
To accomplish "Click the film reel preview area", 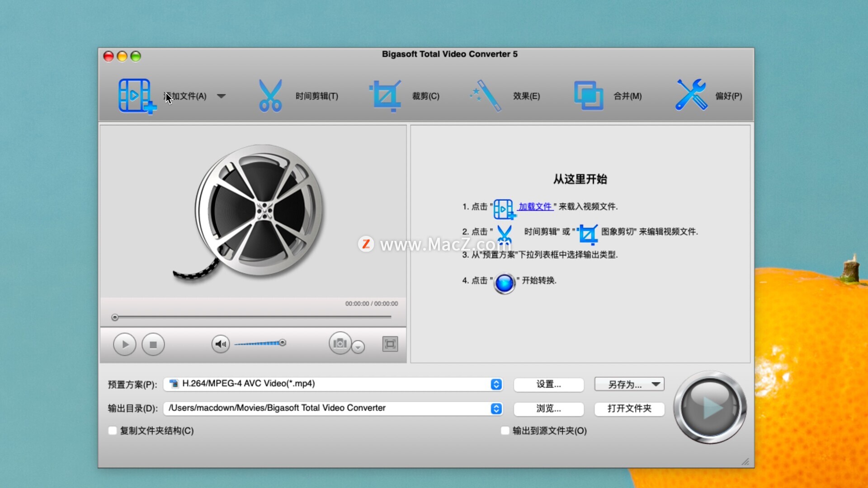I will pyautogui.click(x=253, y=211).
